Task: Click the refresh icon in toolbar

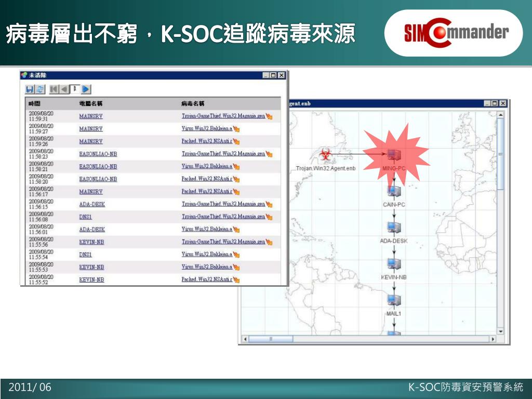Action: [40, 89]
